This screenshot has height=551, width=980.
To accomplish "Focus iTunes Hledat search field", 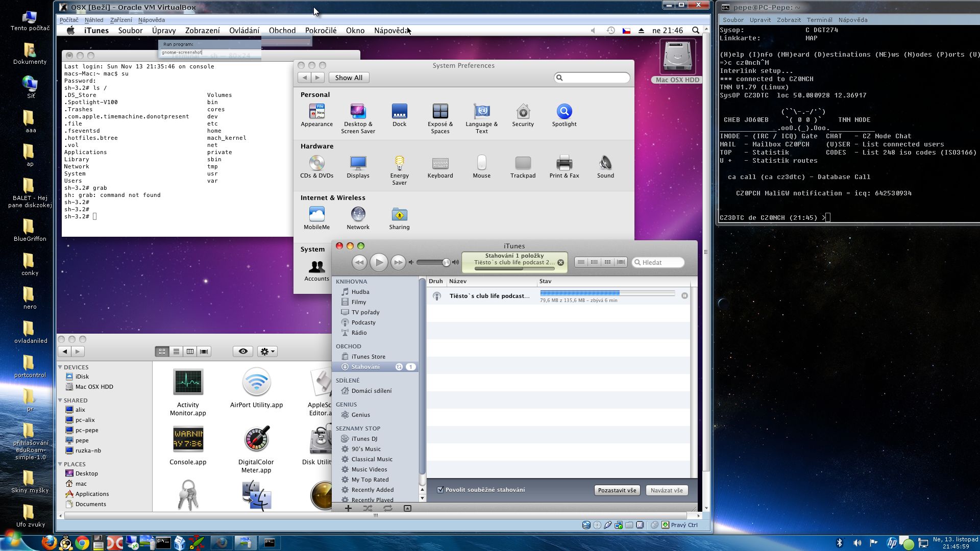I will 658,262.
